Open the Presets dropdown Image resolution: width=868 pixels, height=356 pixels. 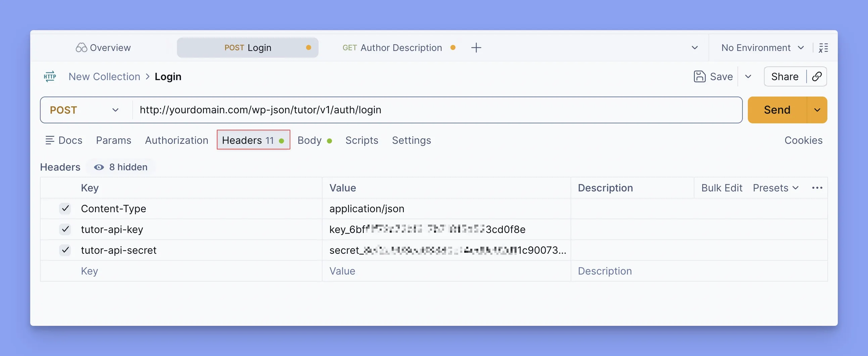[x=776, y=188]
